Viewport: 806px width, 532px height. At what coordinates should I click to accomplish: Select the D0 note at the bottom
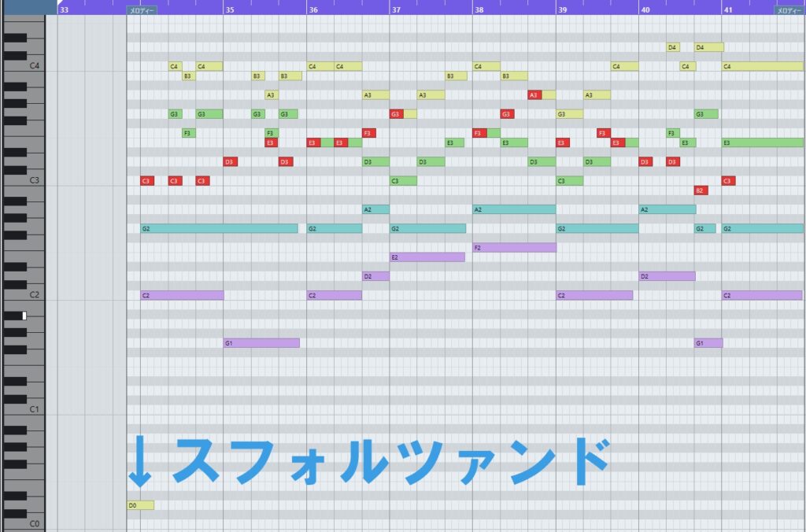(x=140, y=505)
